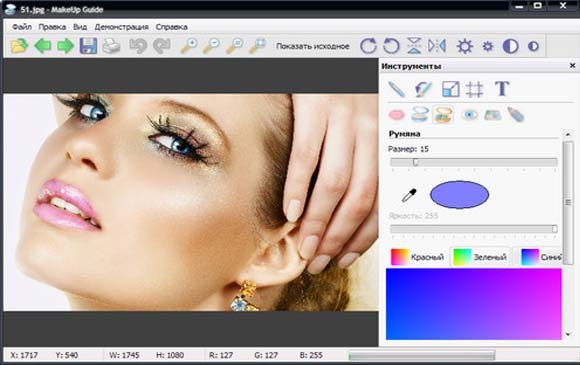This screenshot has height=365, width=580.
Task: Go to next image with right arrow
Action: point(65,46)
